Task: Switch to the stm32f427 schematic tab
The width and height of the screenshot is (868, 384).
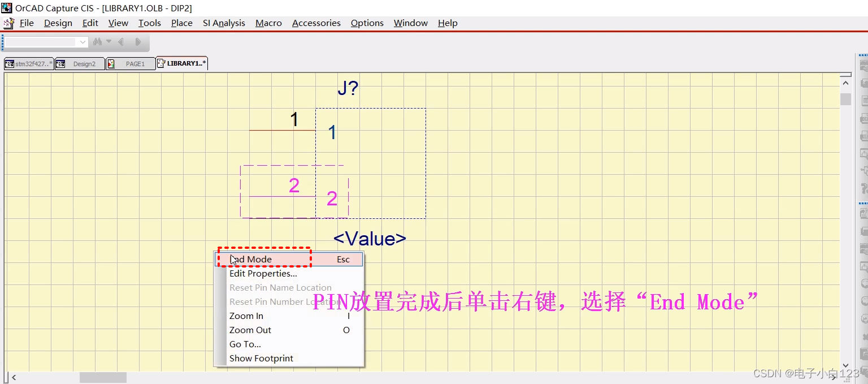Action: click(x=27, y=63)
